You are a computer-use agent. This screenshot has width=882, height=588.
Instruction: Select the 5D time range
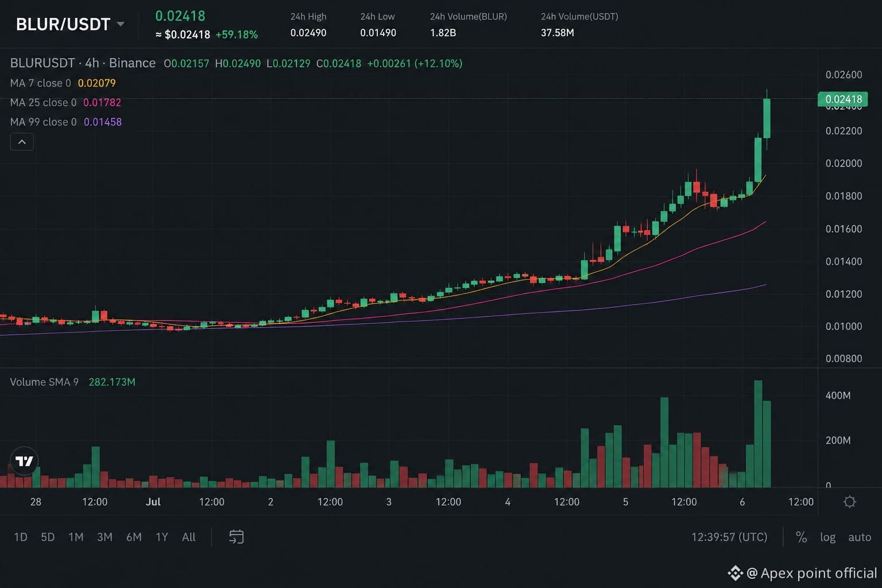pos(48,537)
